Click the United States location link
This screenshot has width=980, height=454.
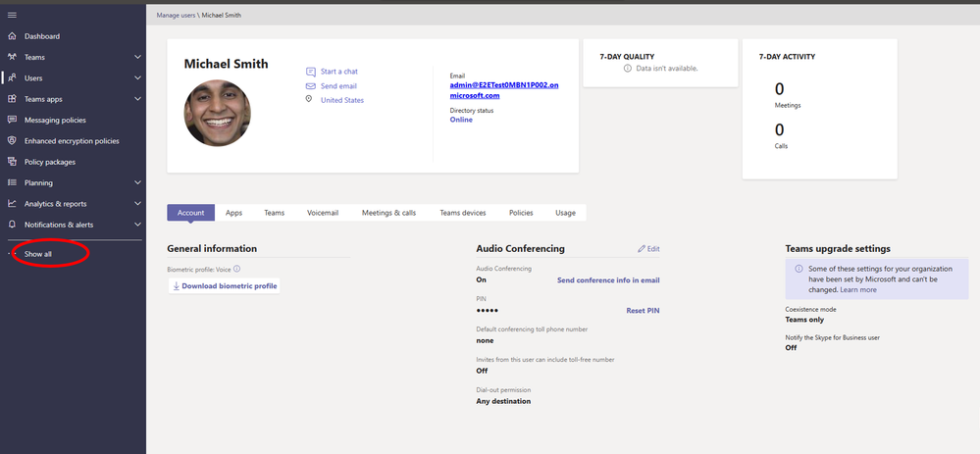342,100
